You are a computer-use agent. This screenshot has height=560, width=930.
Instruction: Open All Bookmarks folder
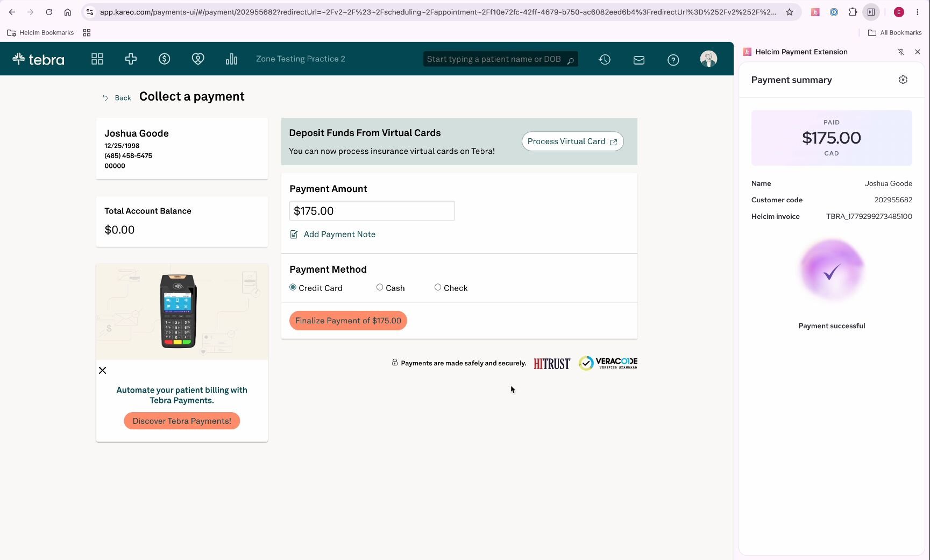pos(895,33)
